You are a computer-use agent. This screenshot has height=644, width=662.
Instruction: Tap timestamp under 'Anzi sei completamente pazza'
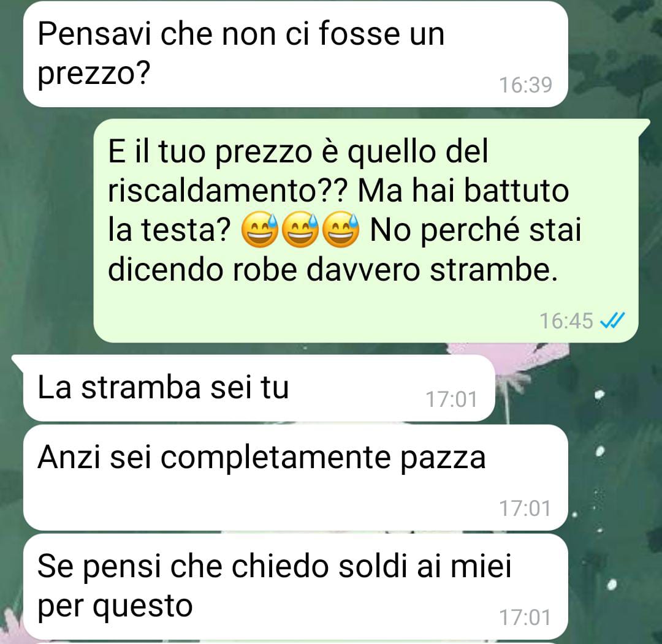pos(525,508)
